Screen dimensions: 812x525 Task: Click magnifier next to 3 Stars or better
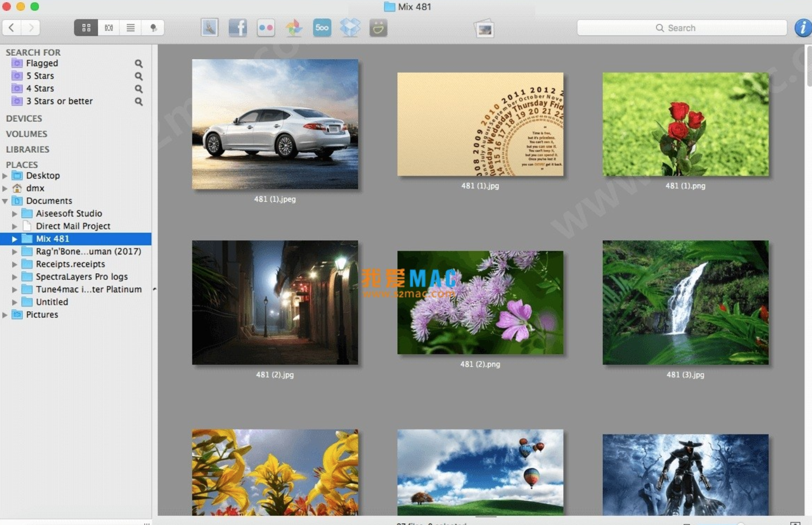click(139, 101)
